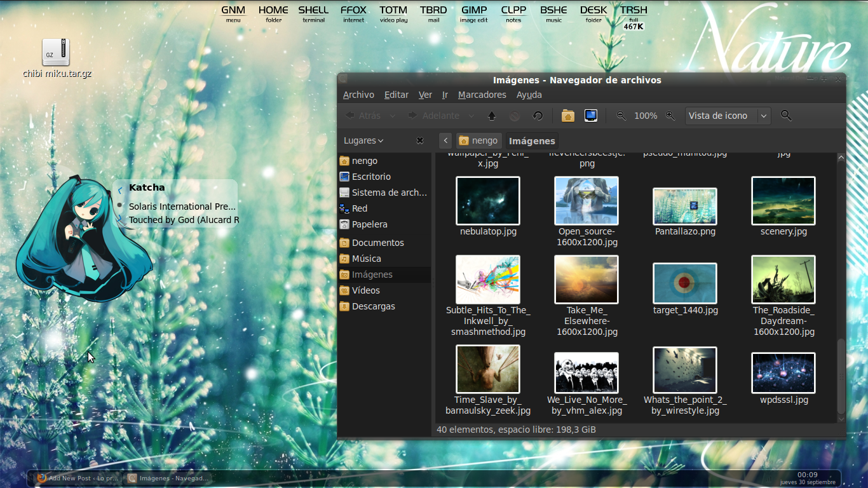Select the nebulatop.jpg thumbnail
Screen dimensions: 868x488
(488, 201)
